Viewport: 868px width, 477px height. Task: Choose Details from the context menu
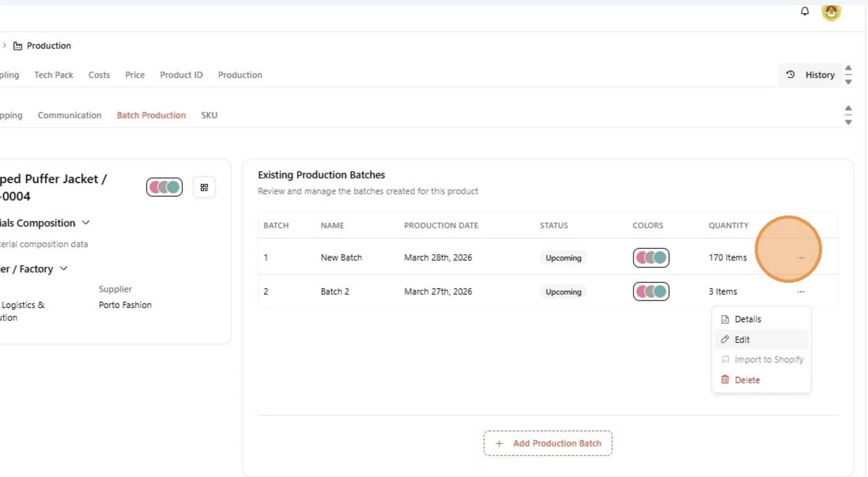761,319
